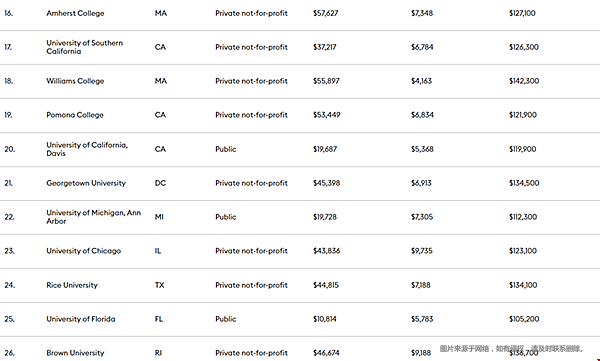Click rank number 20 in the list

pos(10,149)
